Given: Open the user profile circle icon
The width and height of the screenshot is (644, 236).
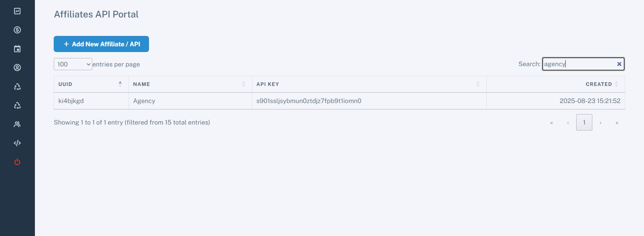Looking at the screenshot, I should point(17,68).
